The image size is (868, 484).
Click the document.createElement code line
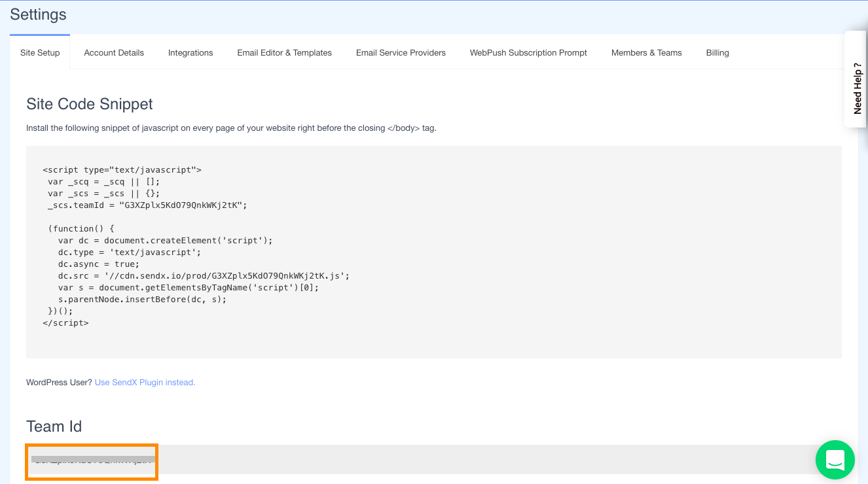tap(165, 241)
